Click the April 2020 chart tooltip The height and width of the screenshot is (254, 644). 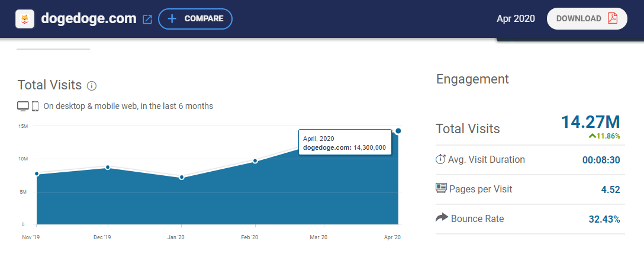click(x=344, y=143)
